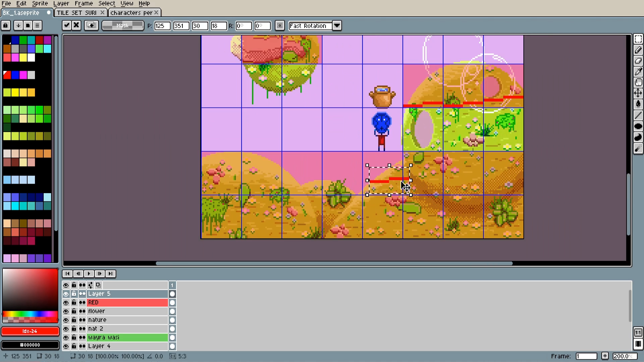644x362 pixels.
Task: Confirm the transform with the checkmark
Action: pos(67,26)
